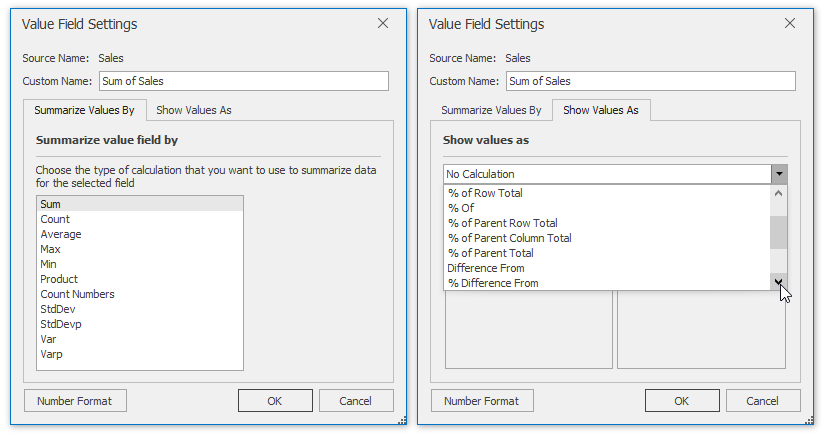The width and height of the screenshot is (825, 437).
Task: Choose Average as the calculation type
Action: 61,234
